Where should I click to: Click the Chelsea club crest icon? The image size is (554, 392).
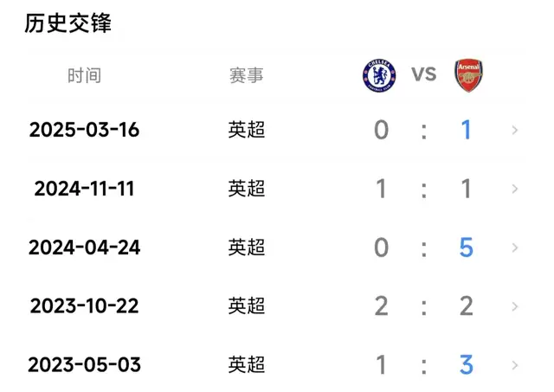(x=379, y=75)
